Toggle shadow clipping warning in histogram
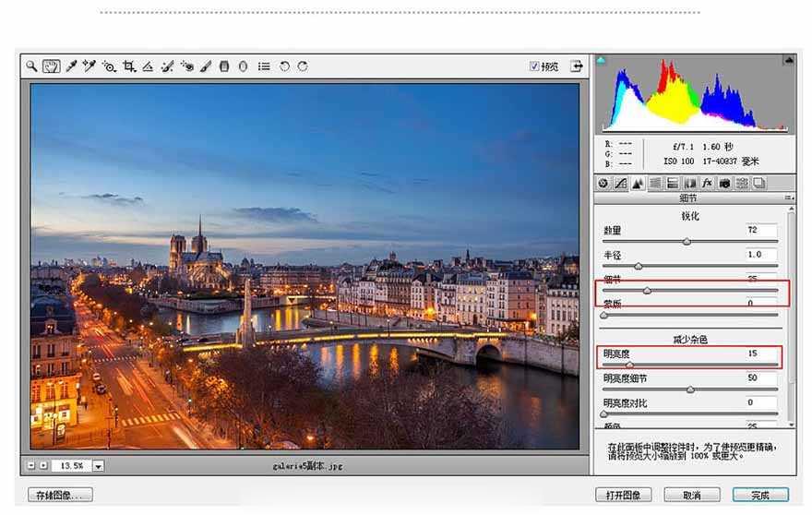Viewport: 812px width, 515px height. coord(601,61)
